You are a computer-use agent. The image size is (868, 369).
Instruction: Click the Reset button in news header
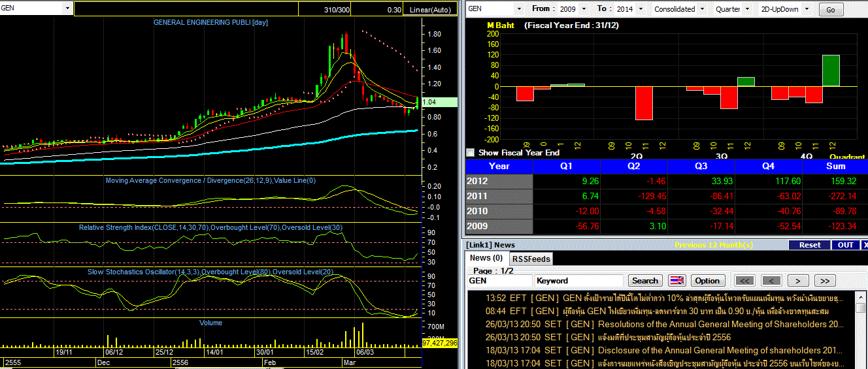809,245
